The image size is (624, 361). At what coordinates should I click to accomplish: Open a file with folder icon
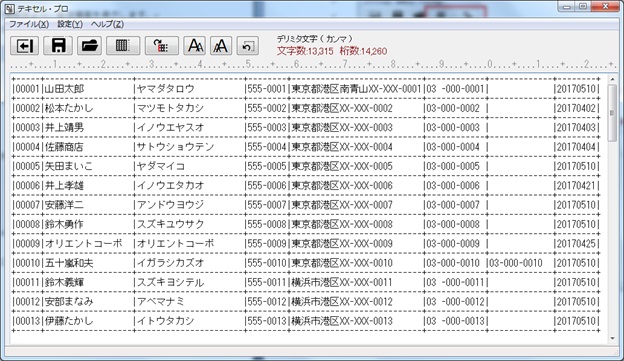[89, 46]
